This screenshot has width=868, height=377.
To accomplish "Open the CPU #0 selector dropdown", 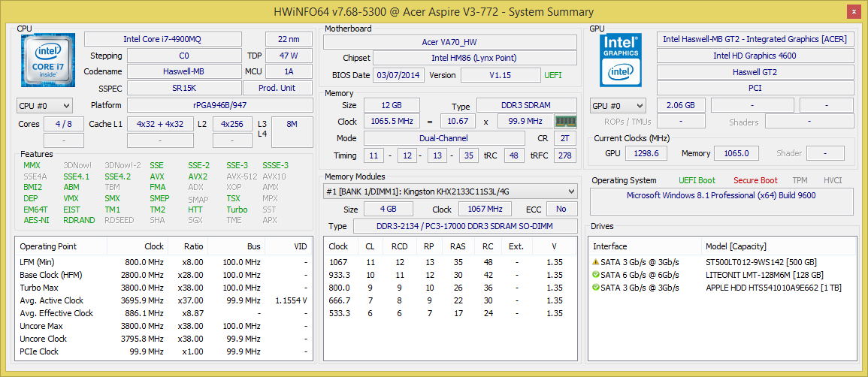I will coord(45,106).
